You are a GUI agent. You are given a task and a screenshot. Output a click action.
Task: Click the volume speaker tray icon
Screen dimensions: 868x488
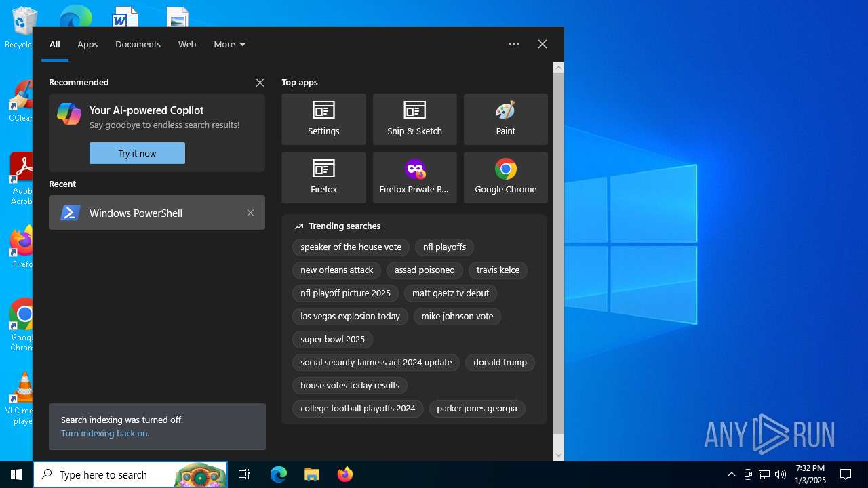coord(781,474)
